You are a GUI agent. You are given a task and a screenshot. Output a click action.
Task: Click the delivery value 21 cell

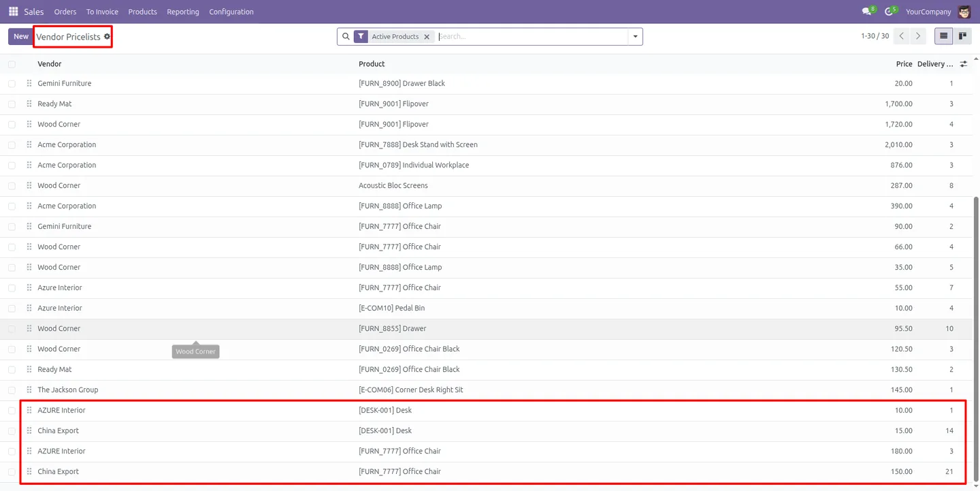[949, 471]
